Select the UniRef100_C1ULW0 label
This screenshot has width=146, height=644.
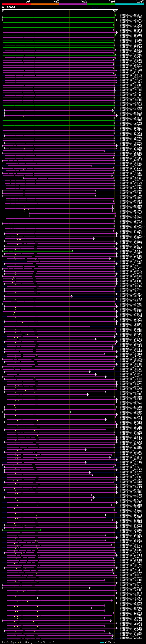131,203
